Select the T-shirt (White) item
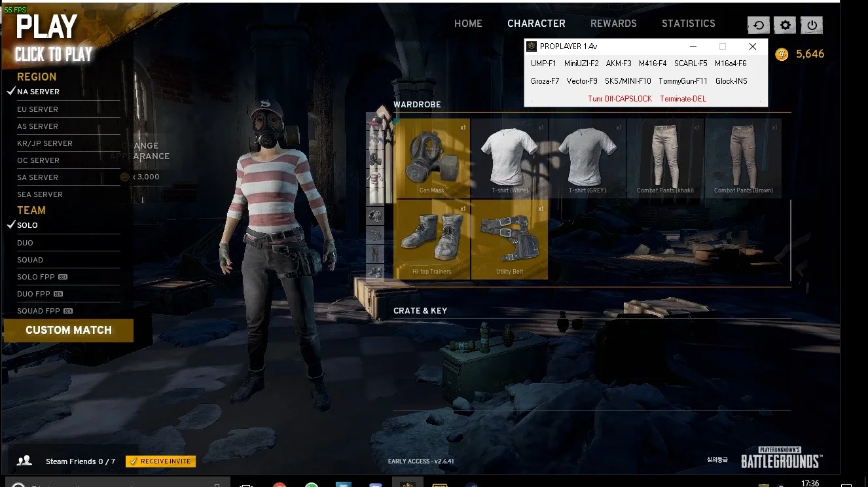The width and height of the screenshot is (868, 487). click(x=510, y=158)
